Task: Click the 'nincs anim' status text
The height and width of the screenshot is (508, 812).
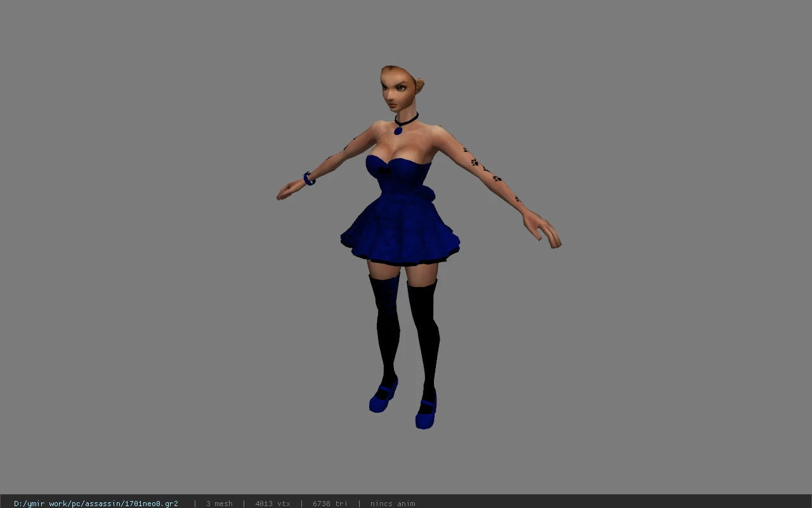Action: pos(393,504)
